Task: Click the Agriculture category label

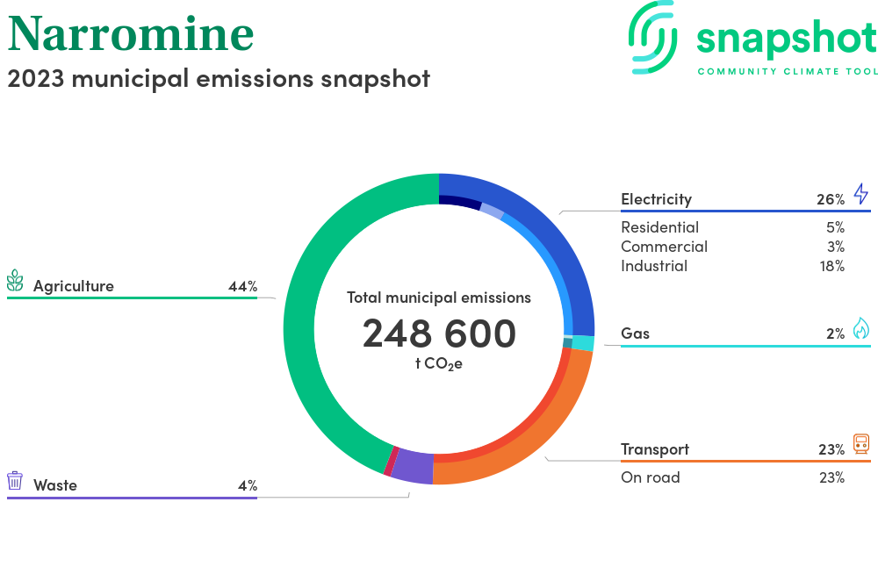Action: [x=74, y=286]
